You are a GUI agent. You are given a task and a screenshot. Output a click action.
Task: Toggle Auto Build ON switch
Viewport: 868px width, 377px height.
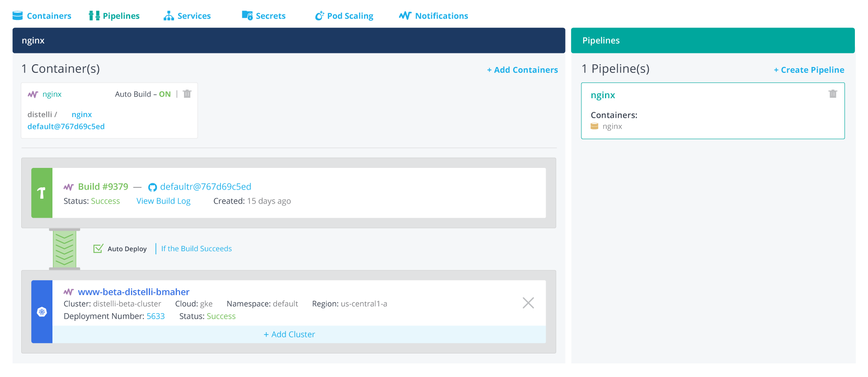pyautogui.click(x=165, y=94)
